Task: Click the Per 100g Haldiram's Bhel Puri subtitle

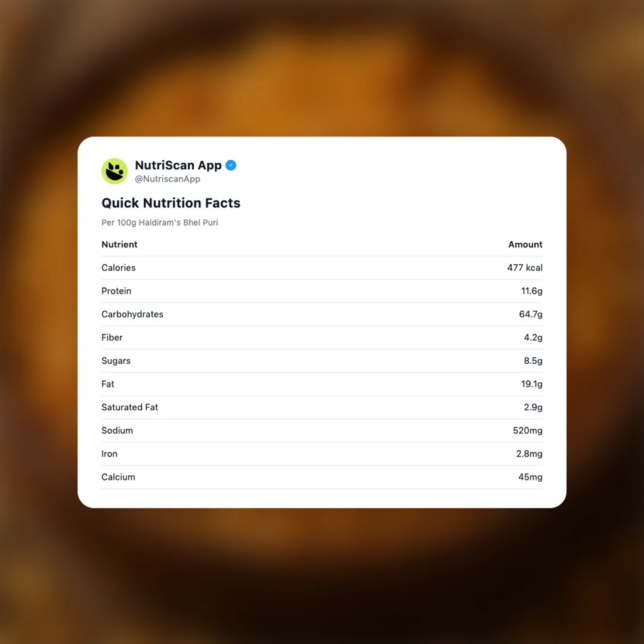Action: click(x=160, y=222)
